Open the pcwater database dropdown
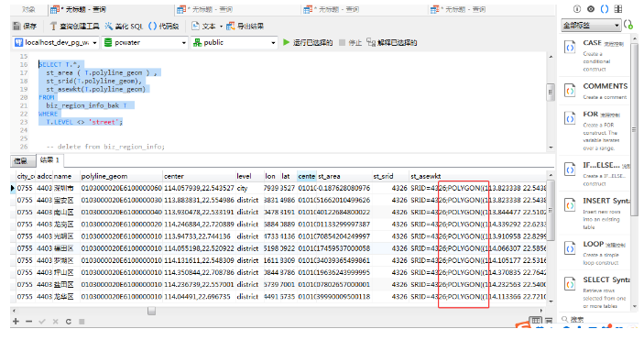The image size is (644, 340). tap(146, 42)
